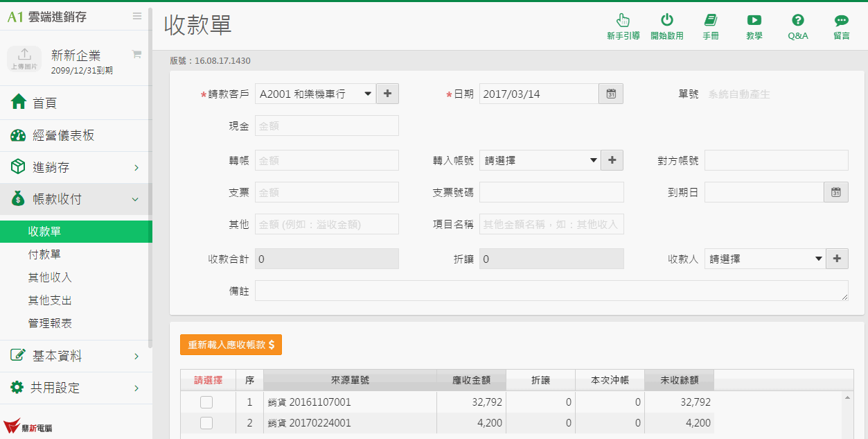Add new customer with plus button by 請款客戶
The height and width of the screenshot is (439, 868).
(387, 94)
